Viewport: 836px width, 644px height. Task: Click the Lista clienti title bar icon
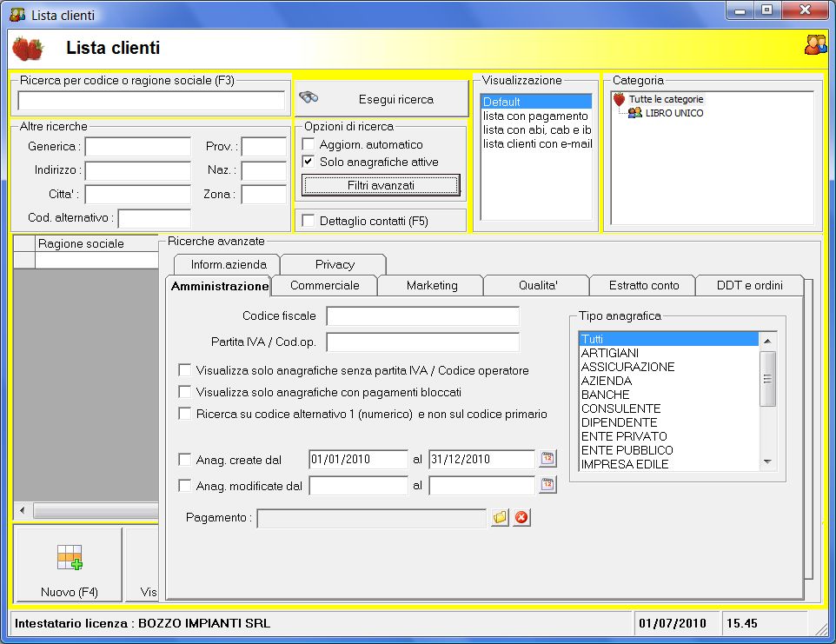[17, 15]
